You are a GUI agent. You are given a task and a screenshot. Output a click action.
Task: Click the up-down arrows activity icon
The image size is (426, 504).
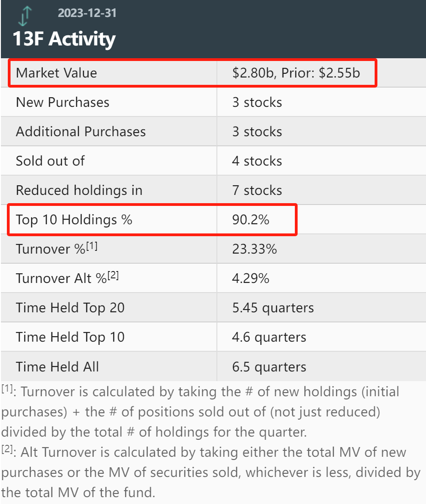[25, 16]
